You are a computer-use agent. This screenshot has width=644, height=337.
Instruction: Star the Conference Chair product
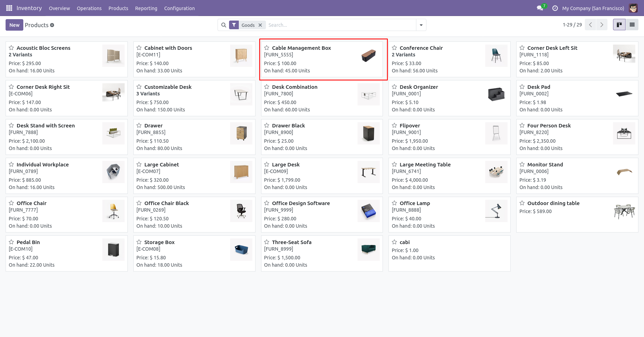coord(394,48)
